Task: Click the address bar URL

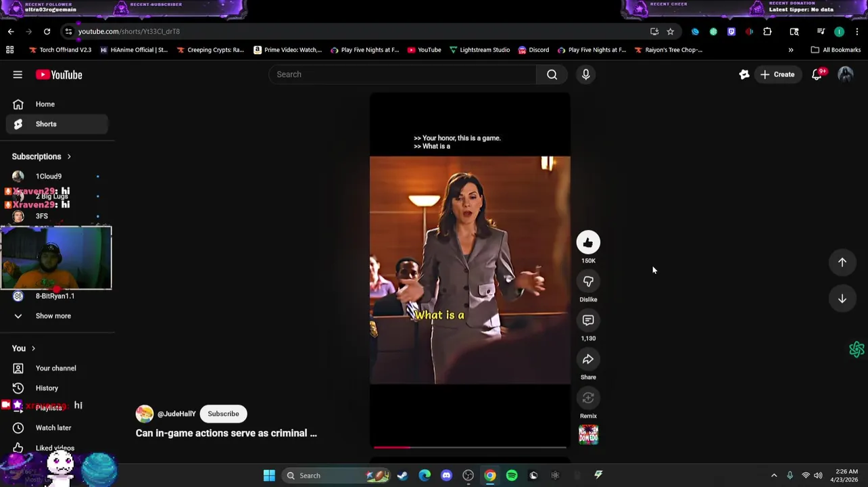Action: pyautogui.click(x=128, y=31)
